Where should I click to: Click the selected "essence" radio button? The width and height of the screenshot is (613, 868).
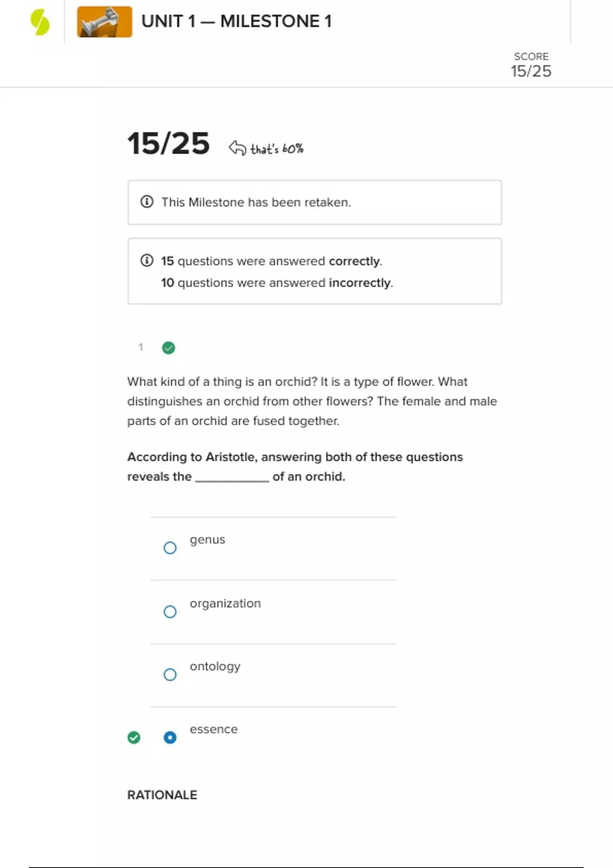point(170,737)
